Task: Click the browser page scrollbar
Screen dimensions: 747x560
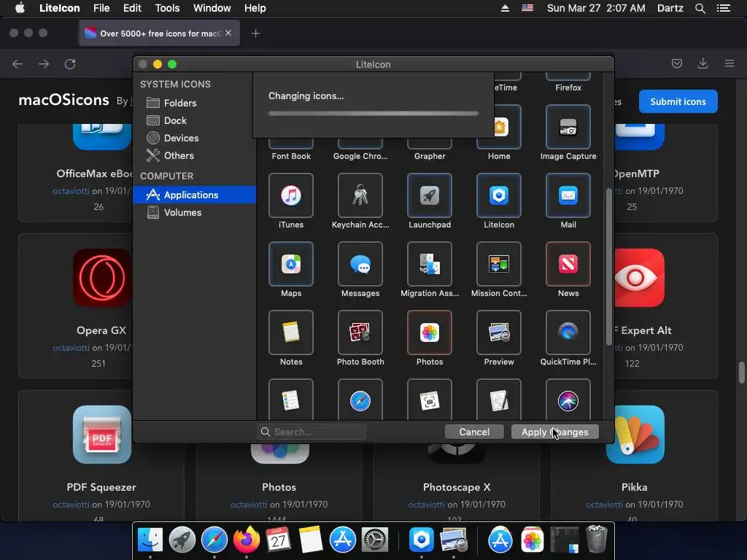Action: pyautogui.click(x=741, y=373)
